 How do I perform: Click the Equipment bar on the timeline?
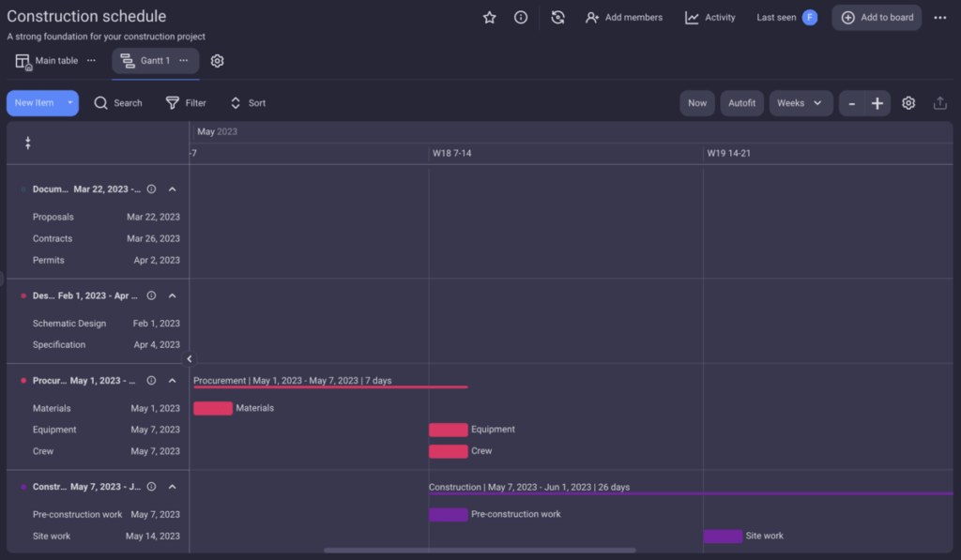448,430
